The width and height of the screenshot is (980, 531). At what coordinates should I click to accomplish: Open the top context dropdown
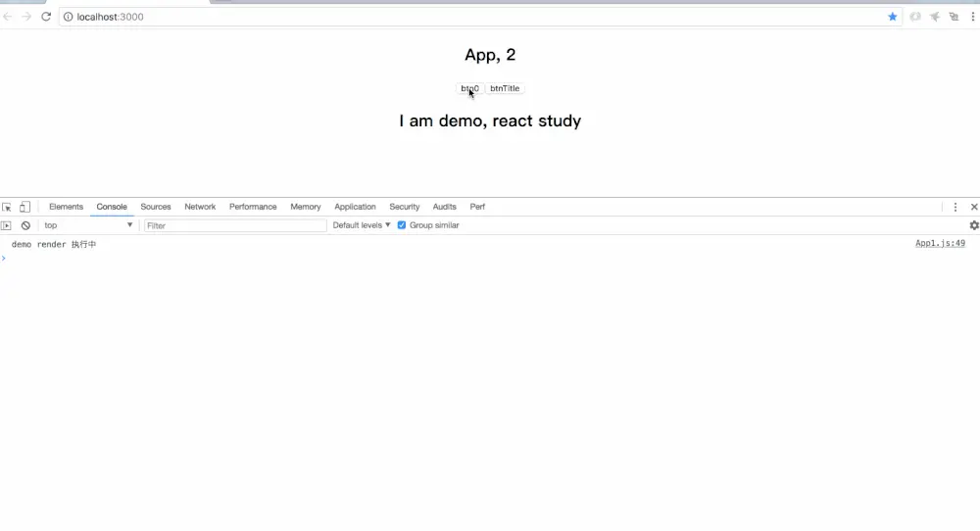click(x=88, y=225)
